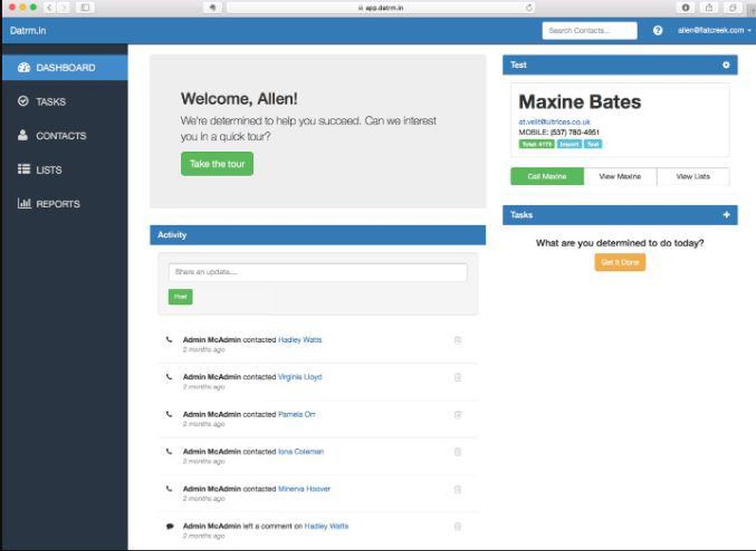Reload the page using refresh icon
This screenshot has height=551, width=756.
click(x=529, y=8)
